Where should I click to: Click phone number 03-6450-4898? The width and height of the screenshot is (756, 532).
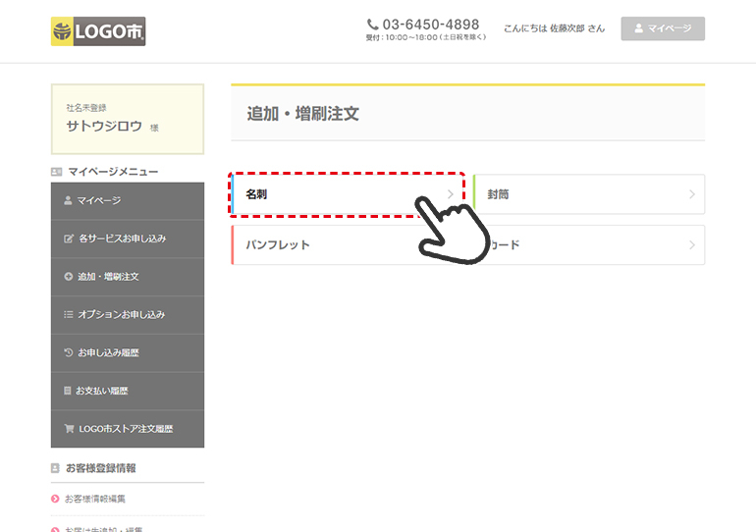pos(431,25)
